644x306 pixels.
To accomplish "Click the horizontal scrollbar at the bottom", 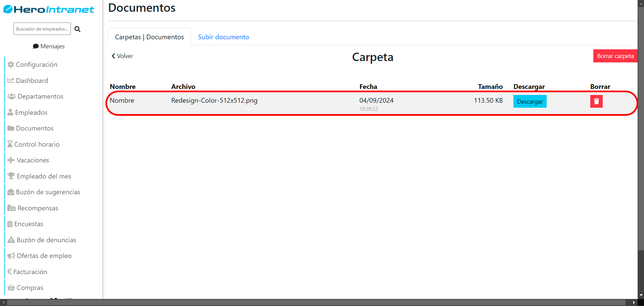I will (x=316, y=303).
